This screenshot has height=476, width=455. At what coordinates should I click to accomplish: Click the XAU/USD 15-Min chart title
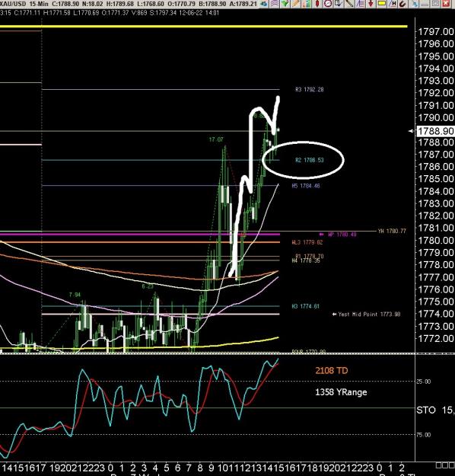pos(21,4)
